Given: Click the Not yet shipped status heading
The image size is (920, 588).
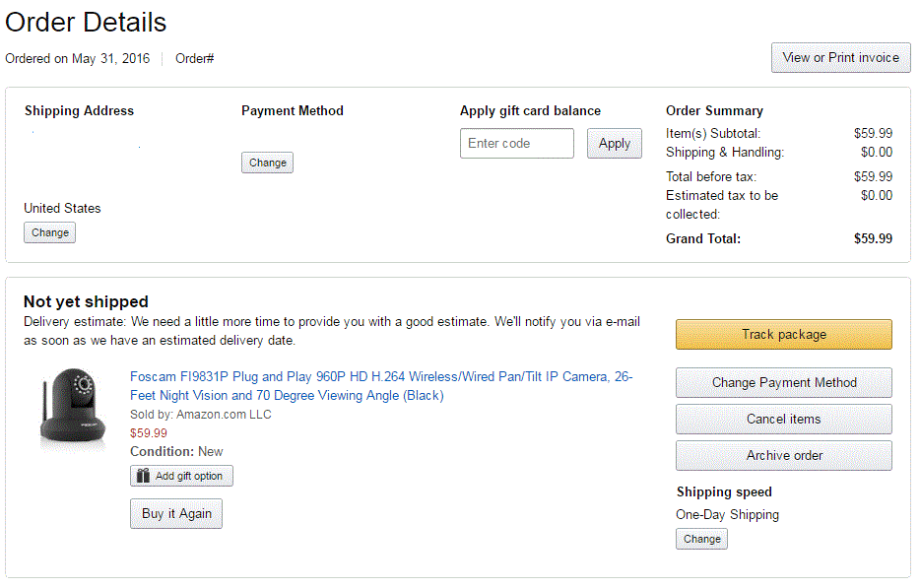Looking at the screenshot, I should pos(86,302).
